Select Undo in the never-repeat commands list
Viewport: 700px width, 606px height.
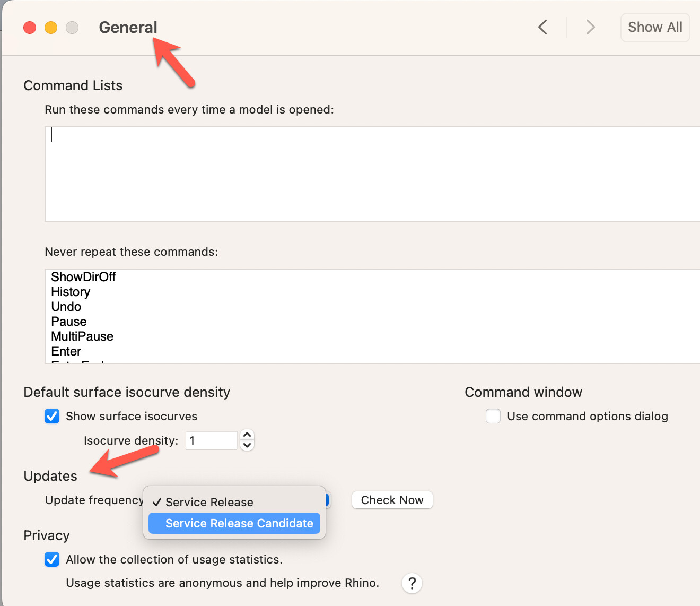(x=66, y=306)
